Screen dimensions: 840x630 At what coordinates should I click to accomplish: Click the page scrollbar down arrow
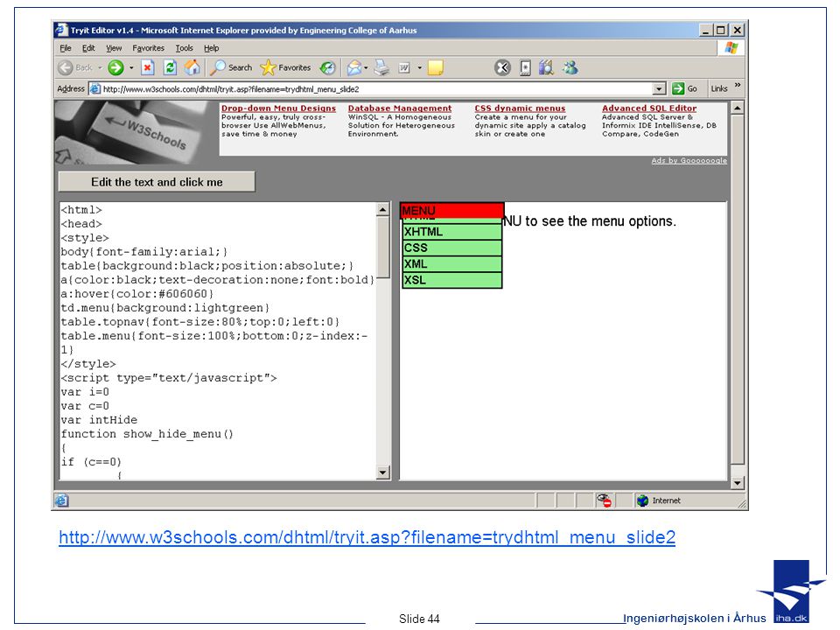[x=738, y=483]
